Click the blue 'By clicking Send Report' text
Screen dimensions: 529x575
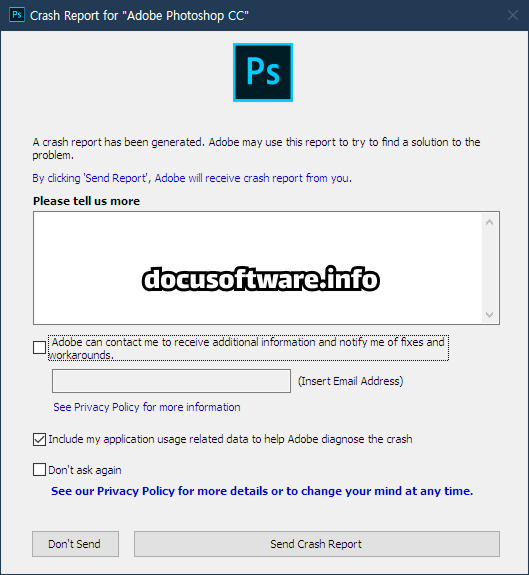pos(192,178)
